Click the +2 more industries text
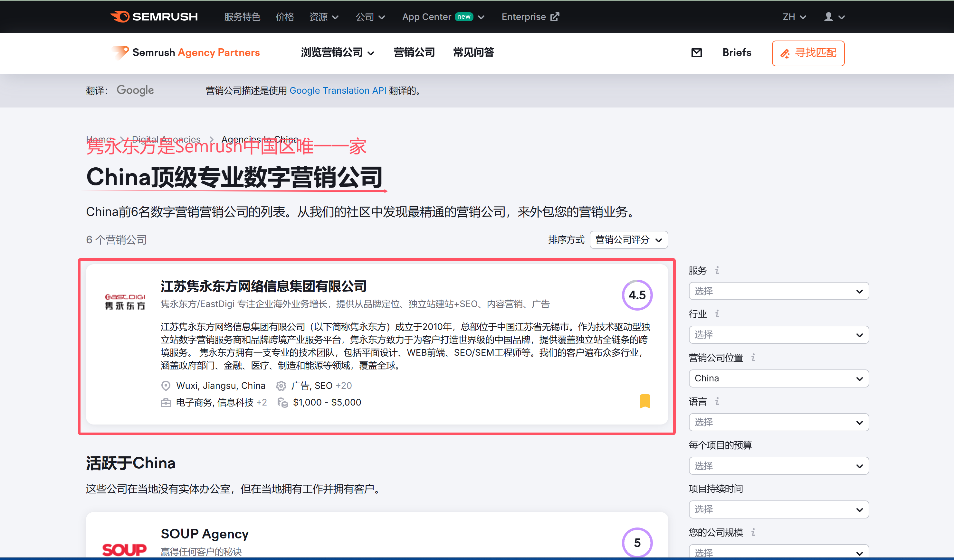This screenshot has width=954, height=560. tap(262, 402)
